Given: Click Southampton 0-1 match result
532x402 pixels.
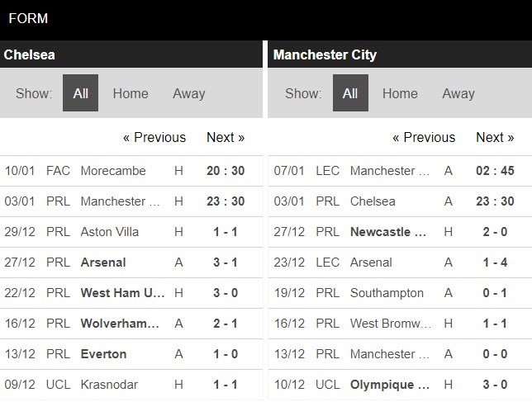Looking at the screenshot, I should 494,293.
